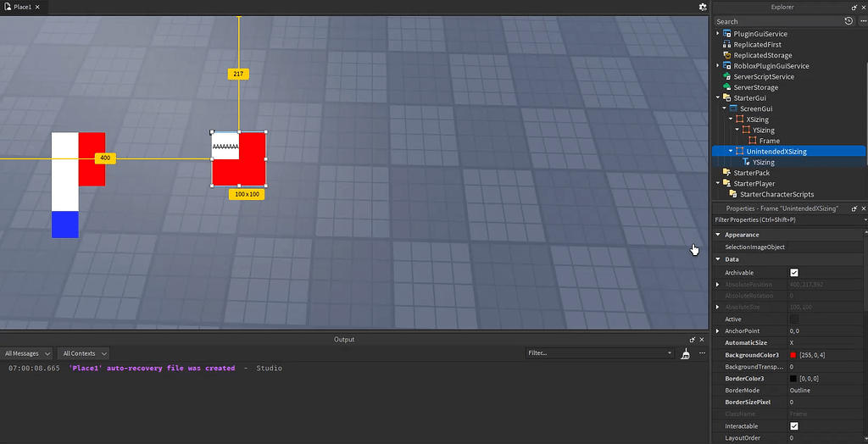Image resolution: width=868 pixels, height=444 pixels.
Task: Open viewport settings gear icon
Action: tap(703, 7)
